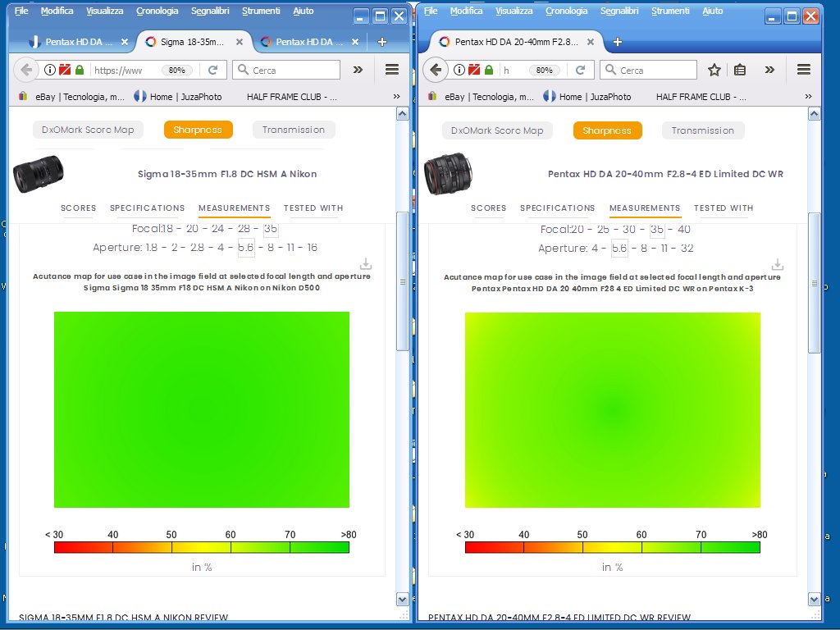The image size is (840, 630).
Task: Close the Sigma 18-35m tab
Action: (x=240, y=42)
